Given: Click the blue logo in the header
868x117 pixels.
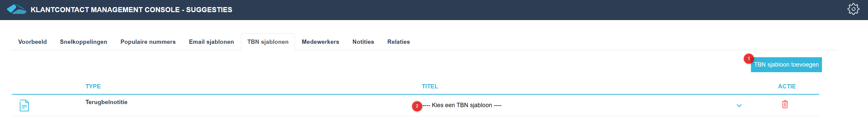Looking at the screenshot, I should (x=16, y=9).
